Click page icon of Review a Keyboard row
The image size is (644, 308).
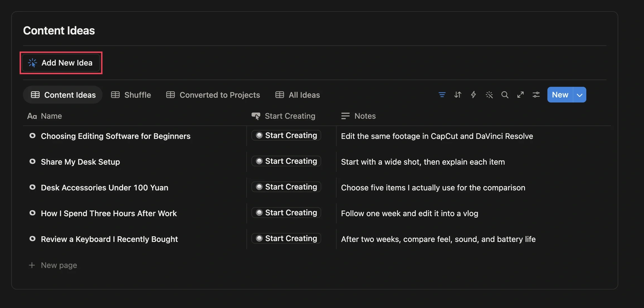pos(32,239)
